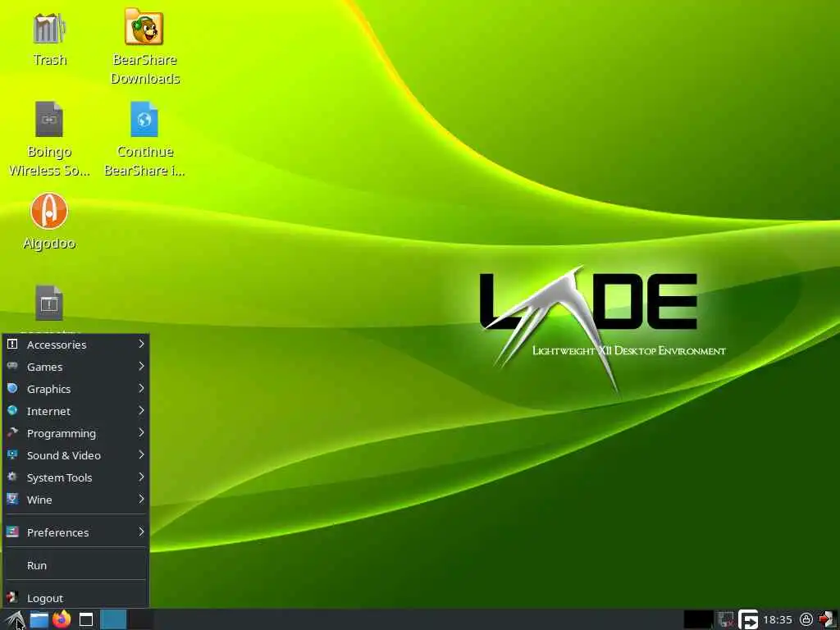840x630 pixels.
Task: Switch to the second desktop in pager
Action: tap(141, 620)
